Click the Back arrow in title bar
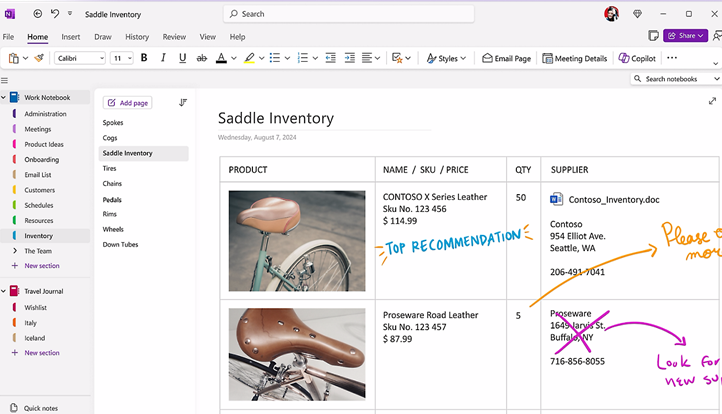The height and width of the screenshot is (414, 722). (38, 14)
